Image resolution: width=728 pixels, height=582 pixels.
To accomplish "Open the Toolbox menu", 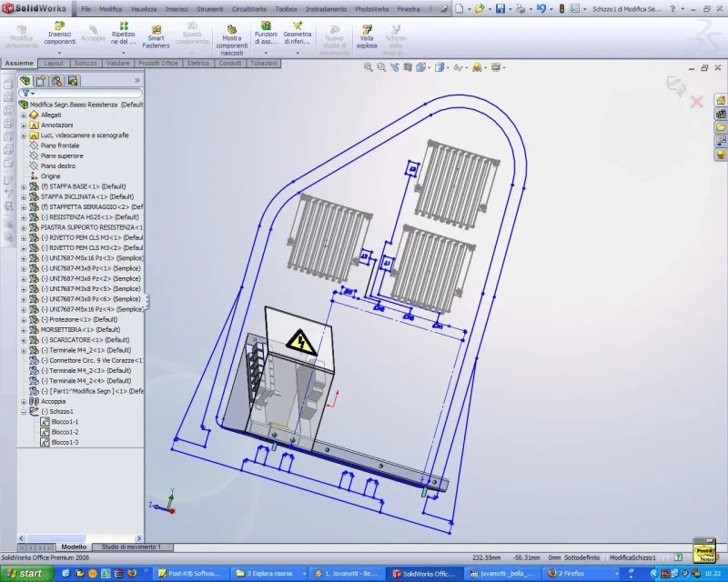I will click(286, 9).
